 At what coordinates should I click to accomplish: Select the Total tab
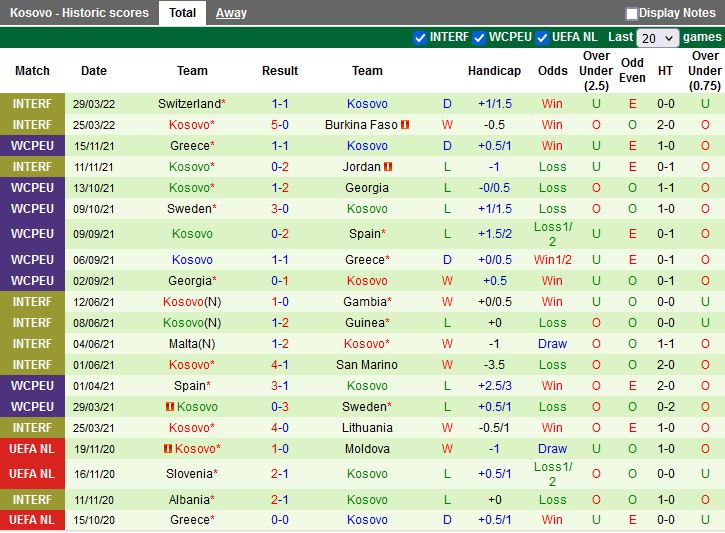click(x=182, y=13)
